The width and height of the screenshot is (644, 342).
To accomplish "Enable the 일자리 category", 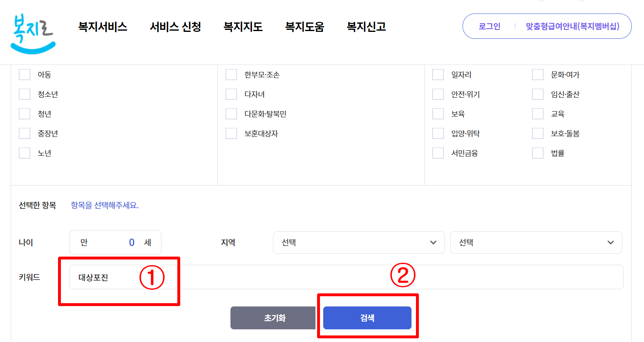I will [x=438, y=74].
